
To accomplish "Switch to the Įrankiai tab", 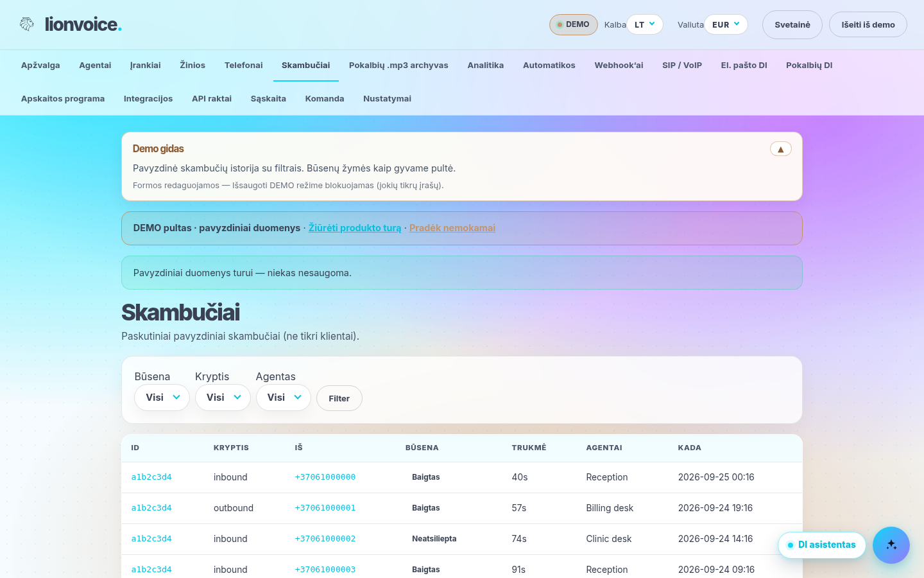I will 146,66.
